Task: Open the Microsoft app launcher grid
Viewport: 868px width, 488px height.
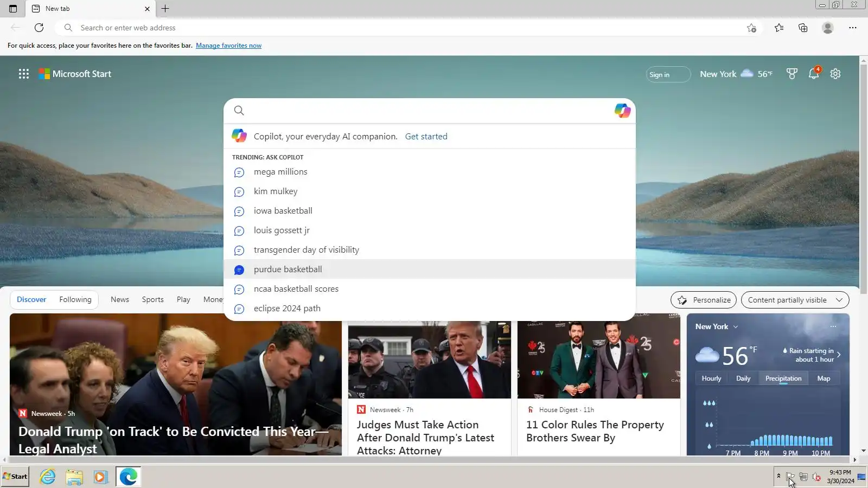Action: [x=24, y=74]
